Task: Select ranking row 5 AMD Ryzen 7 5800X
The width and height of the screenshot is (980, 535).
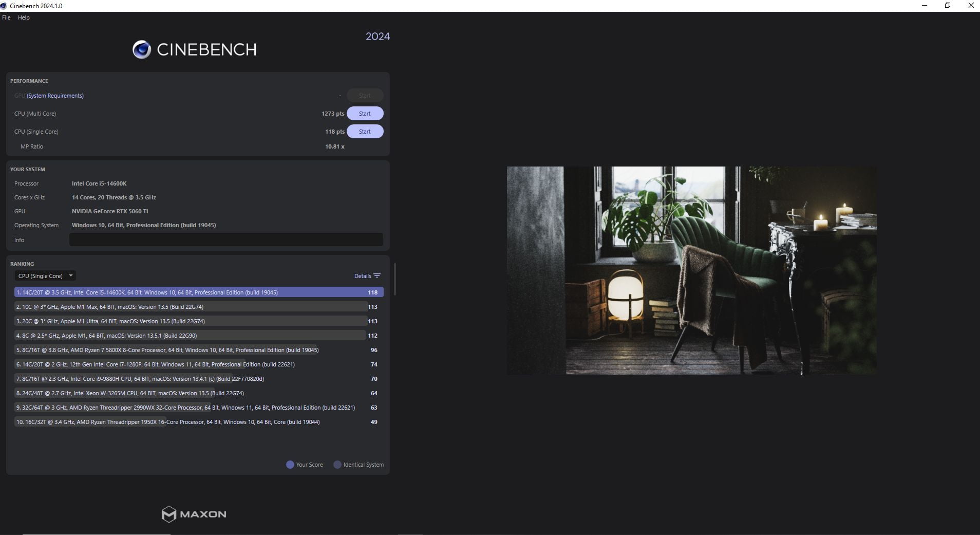Action: click(199, 350)
